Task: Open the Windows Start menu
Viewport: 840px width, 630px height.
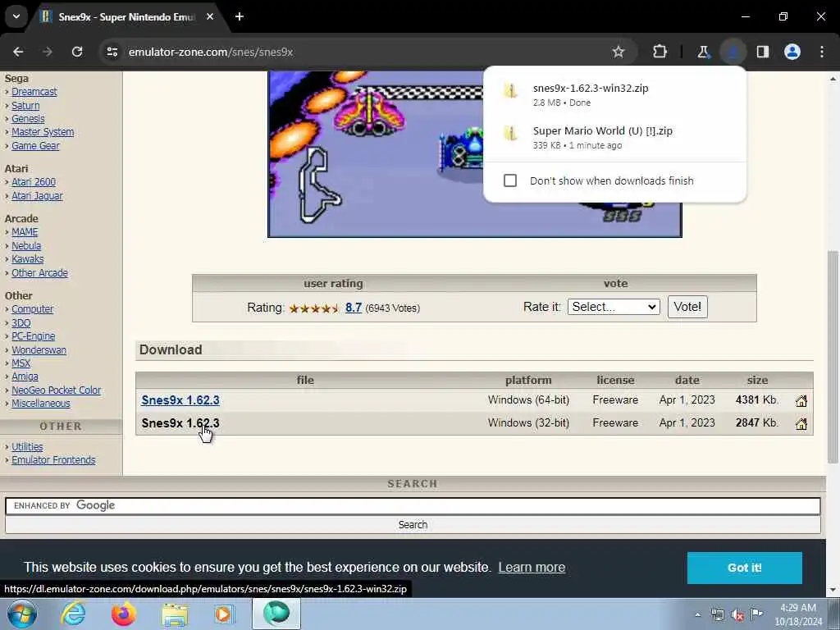Action: coord(22,614)
